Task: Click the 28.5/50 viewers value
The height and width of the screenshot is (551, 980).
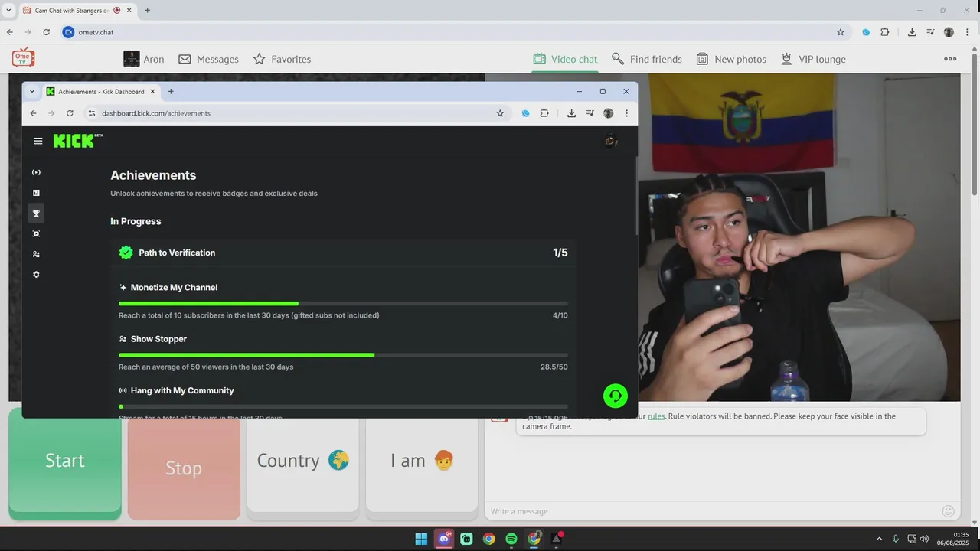Action: (554, 367)
